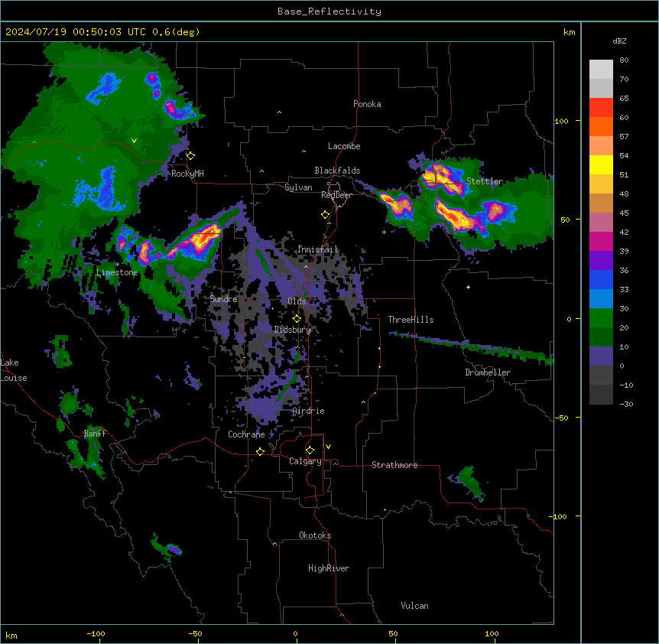Click the ThreeHills map label
Screen dimensions: 659x644
[x=411, y=320]
